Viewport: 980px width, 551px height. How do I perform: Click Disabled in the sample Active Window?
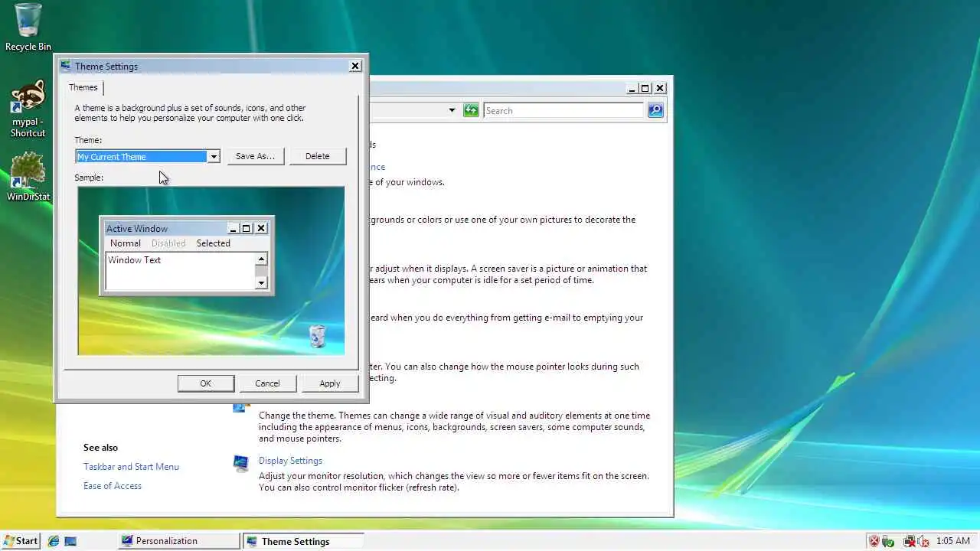(x=168, y=243)
